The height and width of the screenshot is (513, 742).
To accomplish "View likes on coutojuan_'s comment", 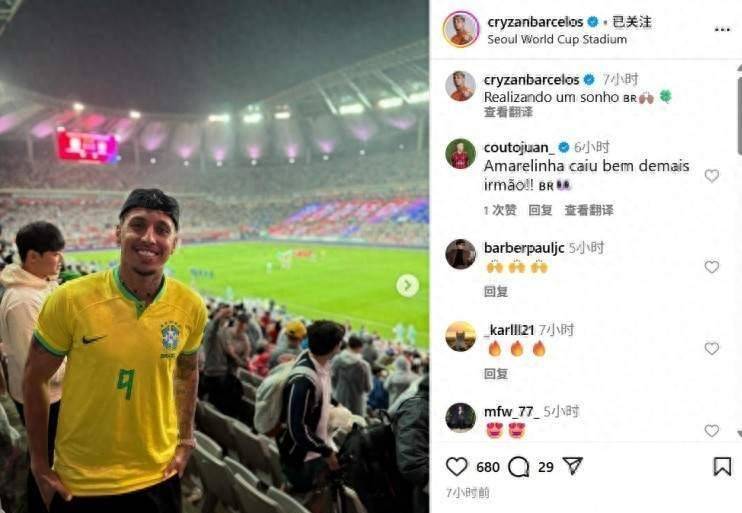I will point(500,210).
